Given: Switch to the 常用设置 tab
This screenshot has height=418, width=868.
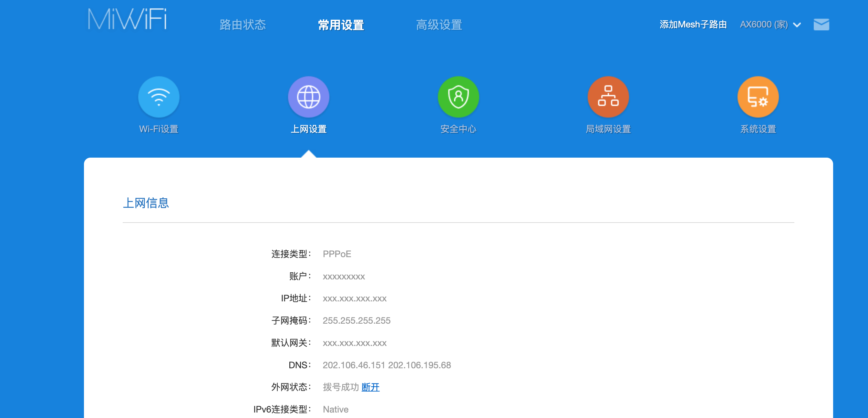Looking at the screenshot, I should pyautogui.click(x=341, y=25).
